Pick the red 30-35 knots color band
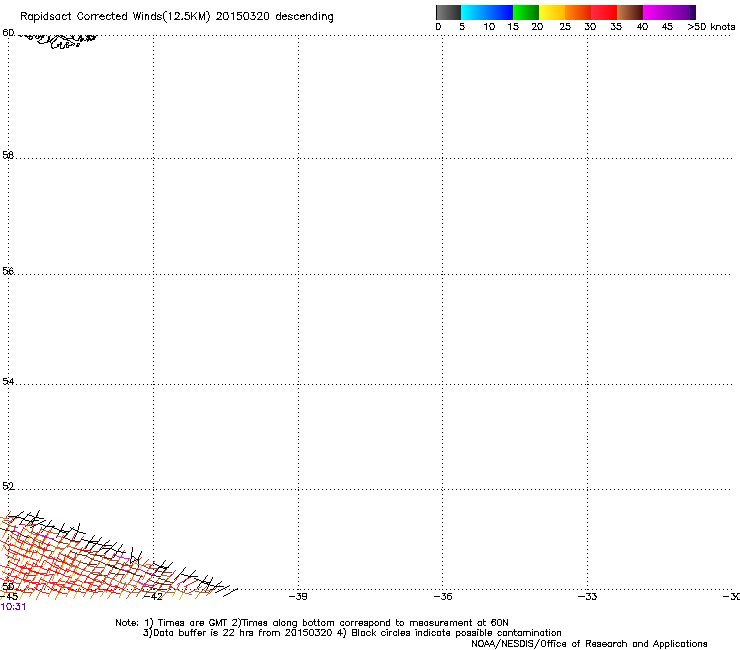The image size is (740, 650). [x=604, y=12]
